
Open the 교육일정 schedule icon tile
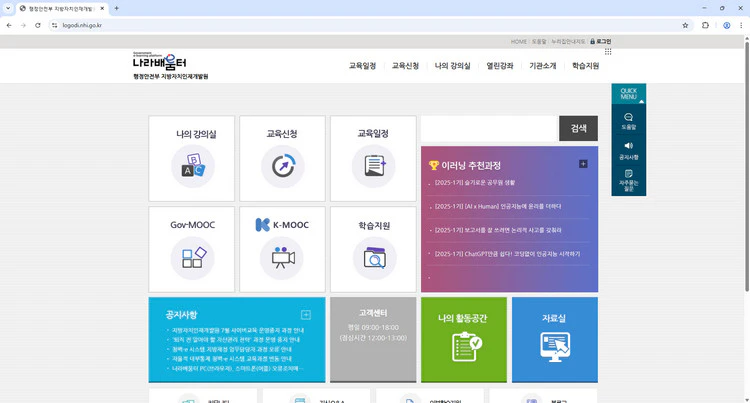(x=374, y=166)
